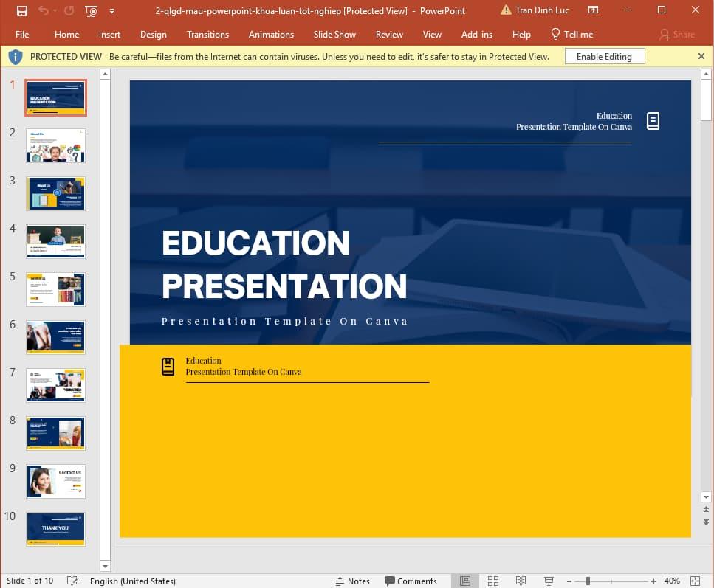Toggle the Notes pane
Image resolution: width=714 pixels, height=588 pixels.
pos(352,581)
